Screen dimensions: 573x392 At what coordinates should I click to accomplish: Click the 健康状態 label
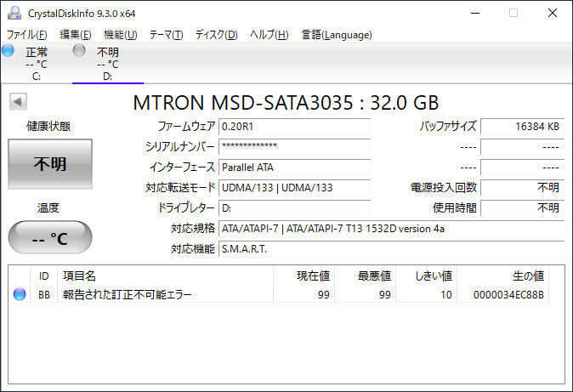point(48,127)
